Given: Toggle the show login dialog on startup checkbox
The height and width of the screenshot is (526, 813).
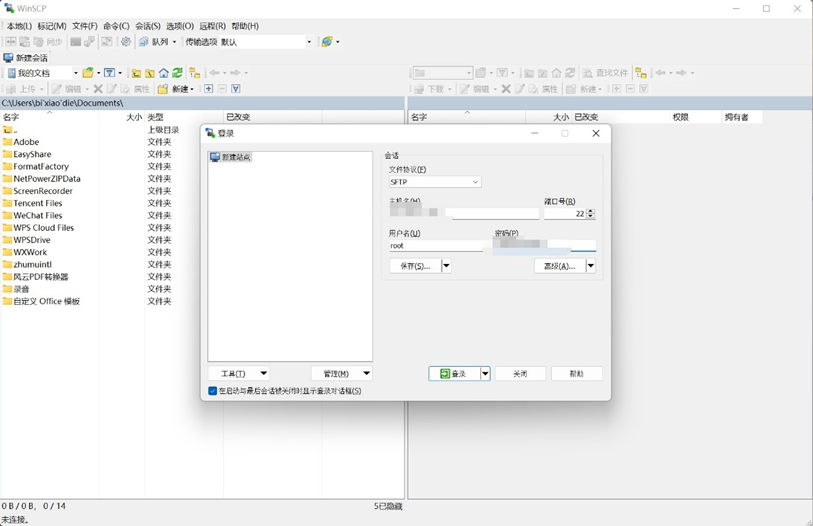Looking at the screenshot, I should (213, 391).
